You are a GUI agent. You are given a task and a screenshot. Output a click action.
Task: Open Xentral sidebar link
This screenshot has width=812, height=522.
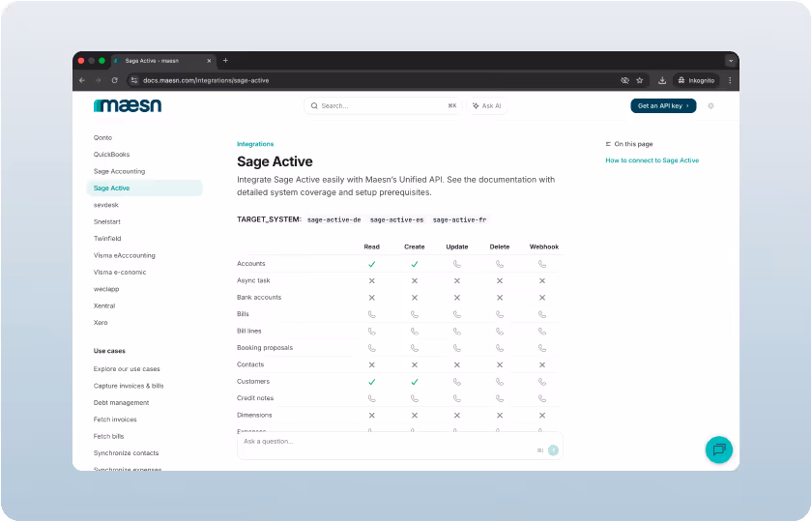pos(104,306)
